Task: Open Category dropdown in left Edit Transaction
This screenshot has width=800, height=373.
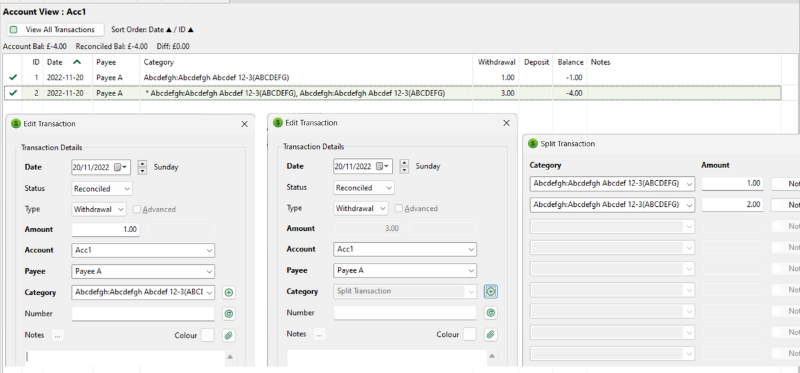Action: pos(143,292)
